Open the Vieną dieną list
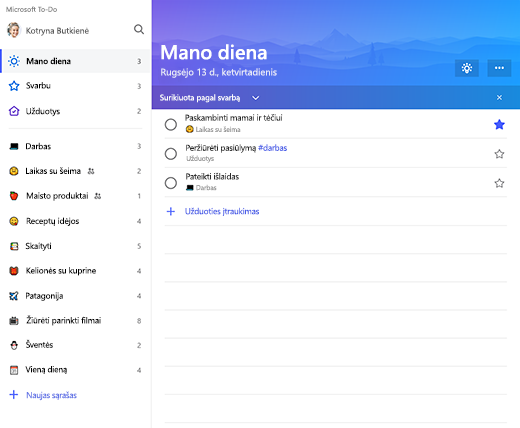This screenshot has width=520, height=428. (76, 370)
